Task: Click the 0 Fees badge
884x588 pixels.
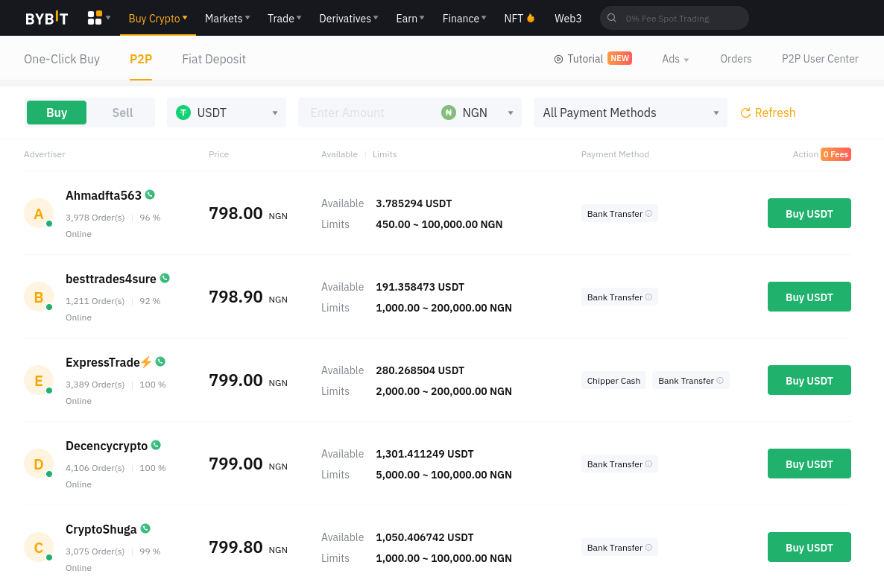Action: [836, 154]
